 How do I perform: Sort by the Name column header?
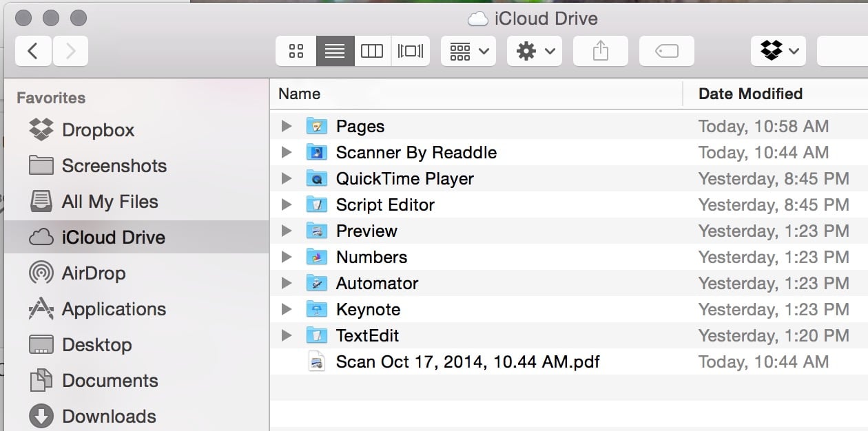point(476,94)
